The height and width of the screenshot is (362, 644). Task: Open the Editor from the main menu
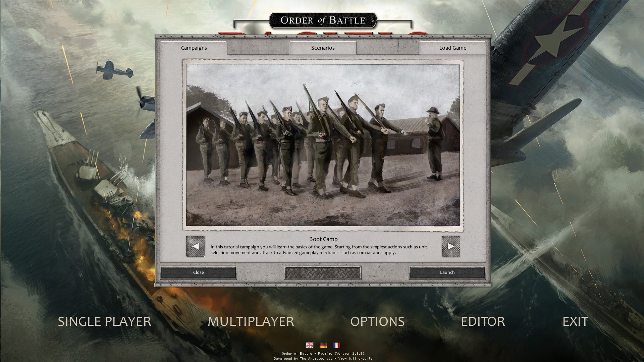[483, 321]
